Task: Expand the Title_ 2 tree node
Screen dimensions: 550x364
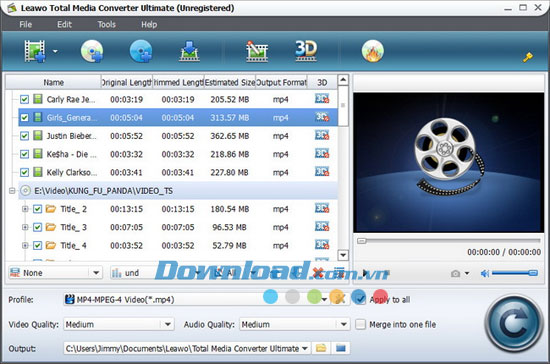Action: tap(25, 209)
